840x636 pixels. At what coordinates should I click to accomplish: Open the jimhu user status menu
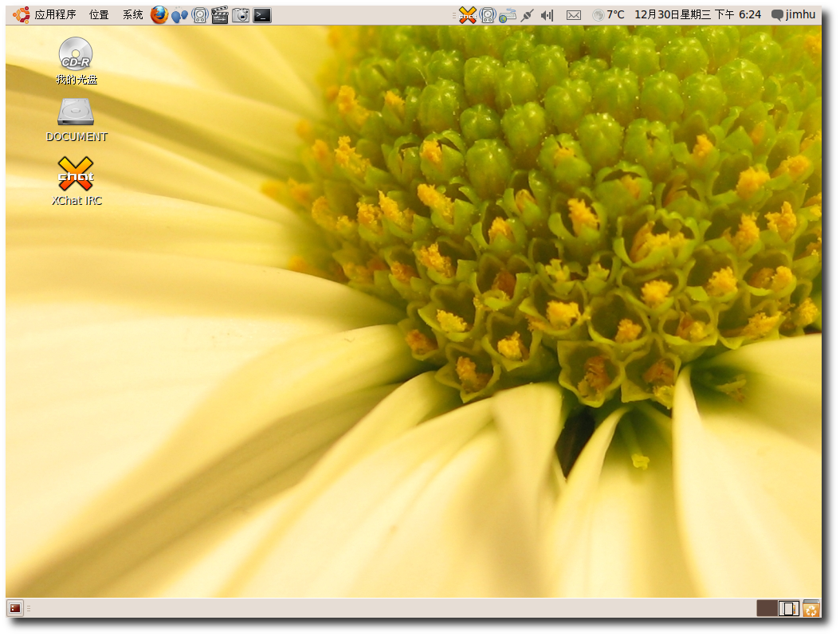tap(794, 14)
